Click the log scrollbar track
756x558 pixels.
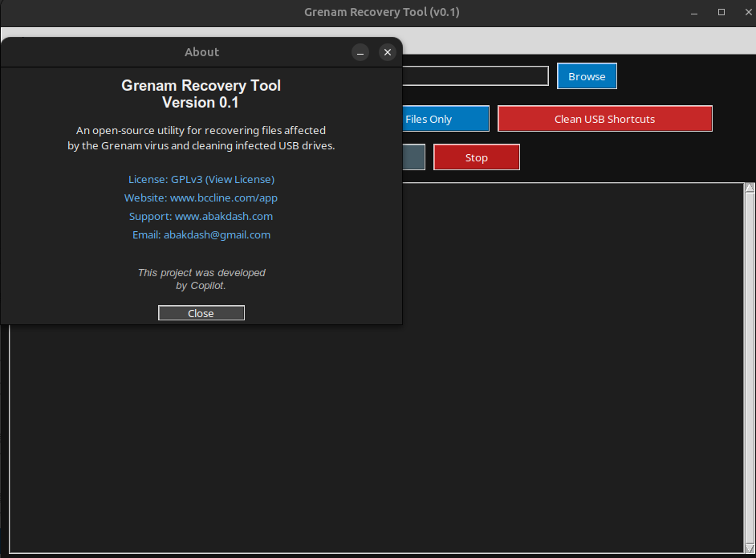click(x=750, y=361)
